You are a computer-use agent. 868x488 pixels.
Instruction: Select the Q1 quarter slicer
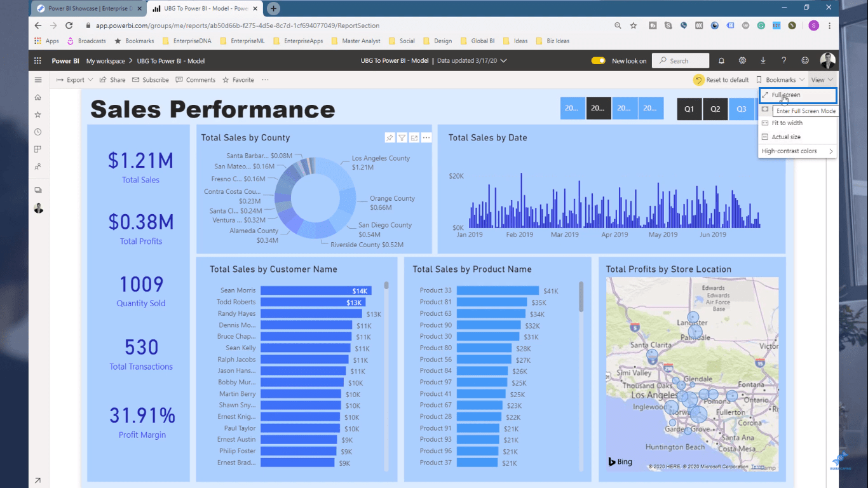click(689, 109)
